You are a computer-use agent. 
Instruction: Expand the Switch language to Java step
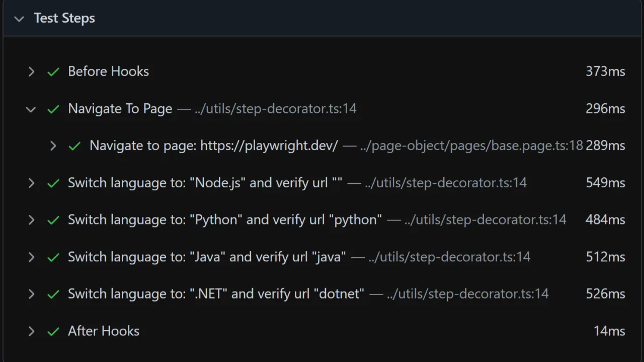[31, 257]
